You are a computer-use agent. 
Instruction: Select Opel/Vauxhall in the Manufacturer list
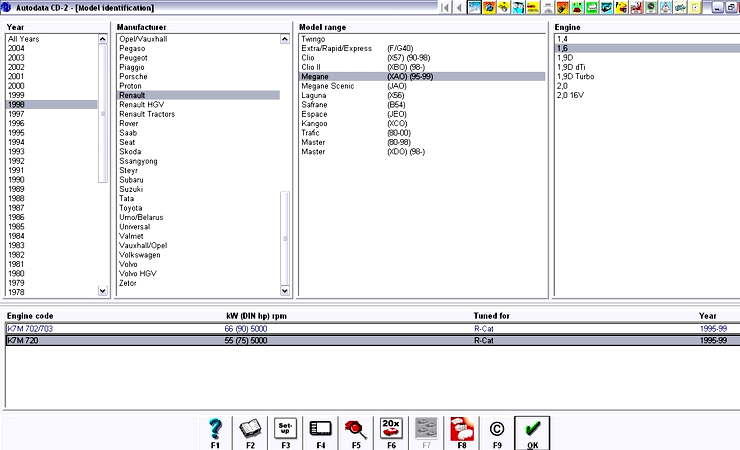[198, 39]
